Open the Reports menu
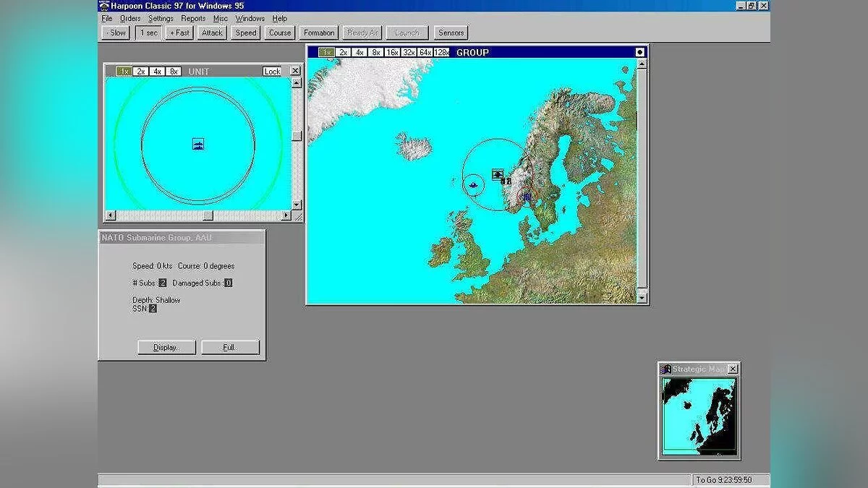868x488 pixels. (x=193, y=18)
